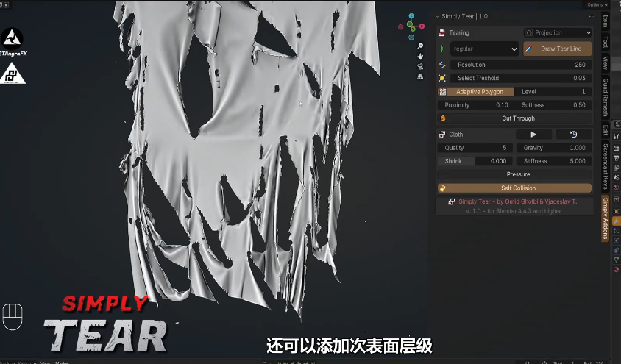Open the Scene properties tab icon

tap(617, 178)
